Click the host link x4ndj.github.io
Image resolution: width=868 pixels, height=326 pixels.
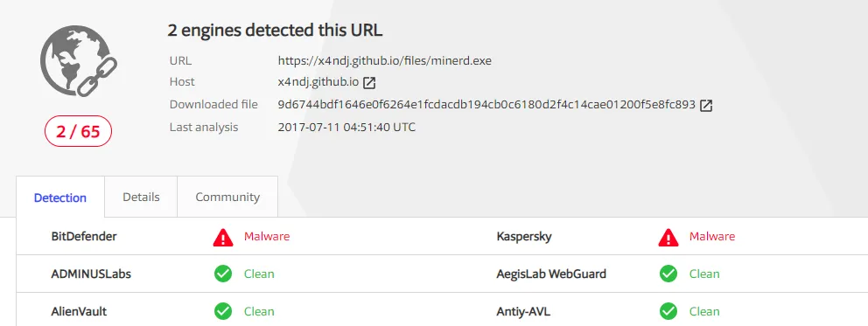[x=318, y=82]
